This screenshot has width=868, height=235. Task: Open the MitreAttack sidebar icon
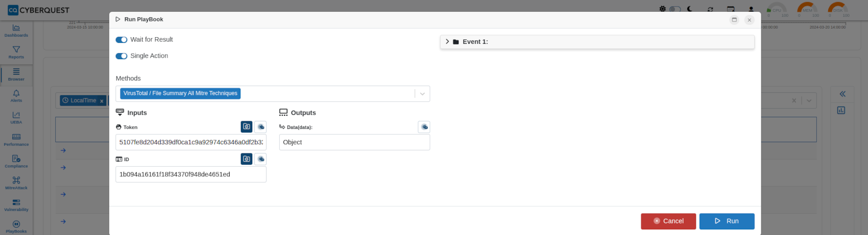click(16, 182)
